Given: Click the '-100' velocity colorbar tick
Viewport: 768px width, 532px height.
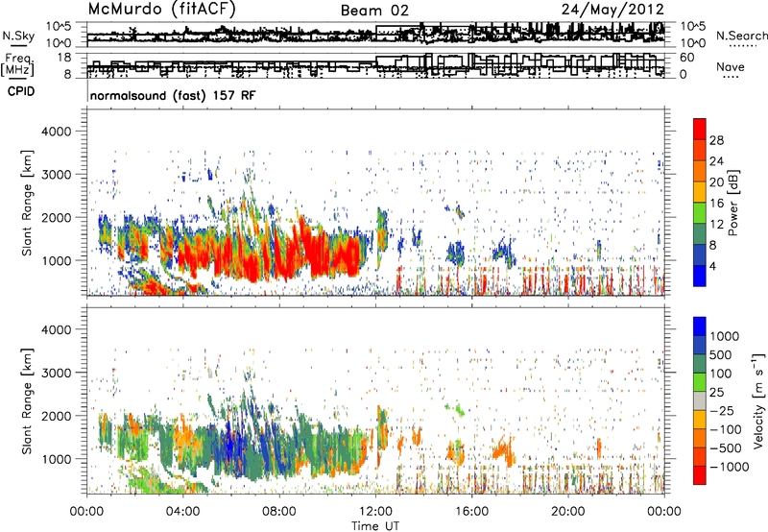Looking at the screenshot, I should [x=726, y=429].
